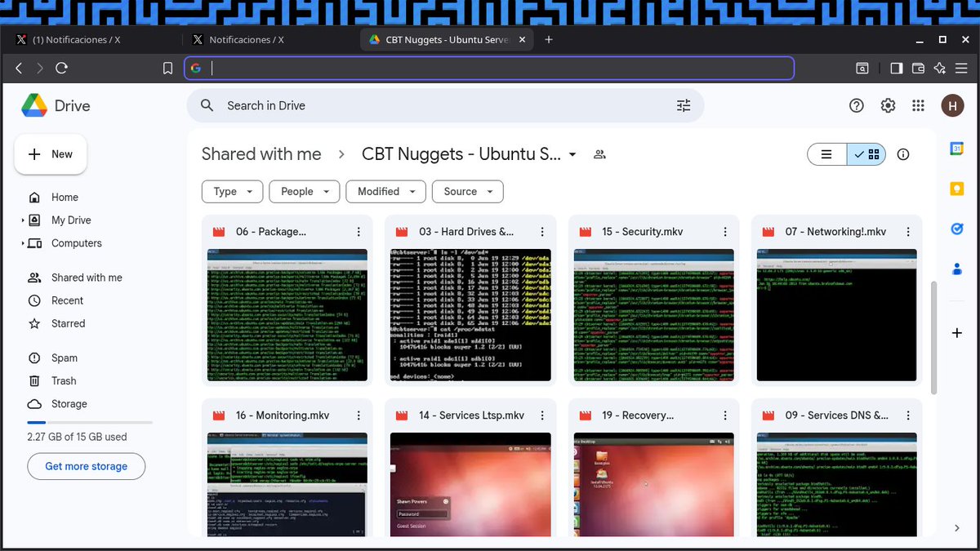Click 2.27 GB of 15 GB used text

point(77,437)
